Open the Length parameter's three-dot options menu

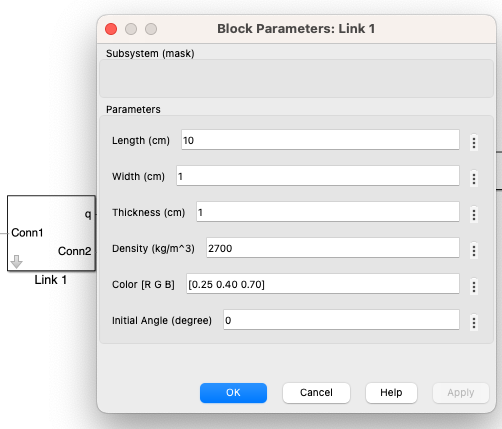[x=474, y=143]
